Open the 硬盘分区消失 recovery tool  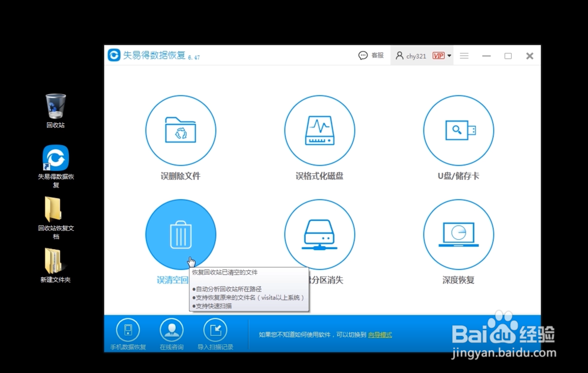(319, 233)
